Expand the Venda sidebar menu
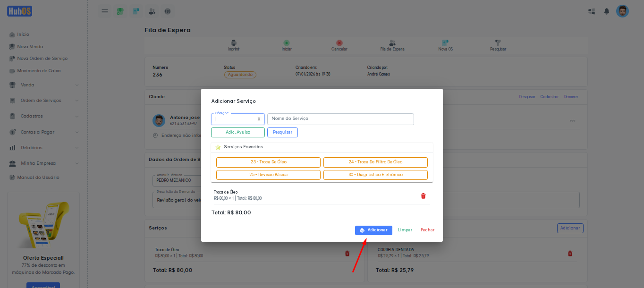644x288 pixels. click(x=43, y=85)
